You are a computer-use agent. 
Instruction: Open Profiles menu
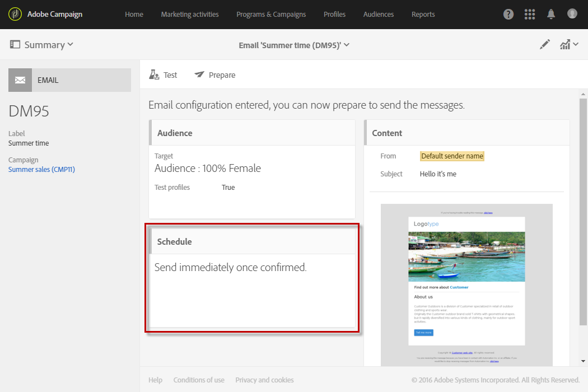pos(334,14)
